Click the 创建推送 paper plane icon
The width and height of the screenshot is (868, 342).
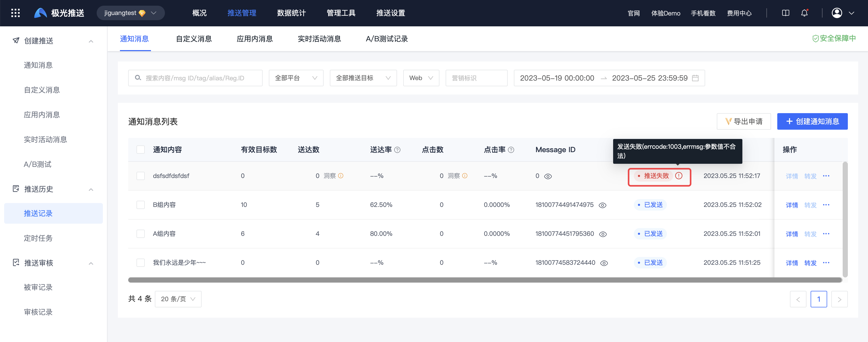pos(16,41)
